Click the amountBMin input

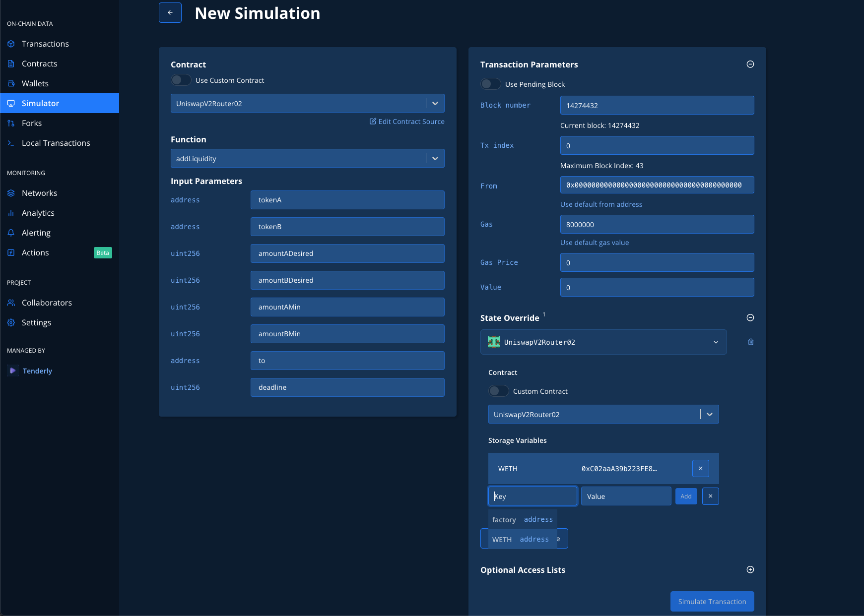click(347, 334)
